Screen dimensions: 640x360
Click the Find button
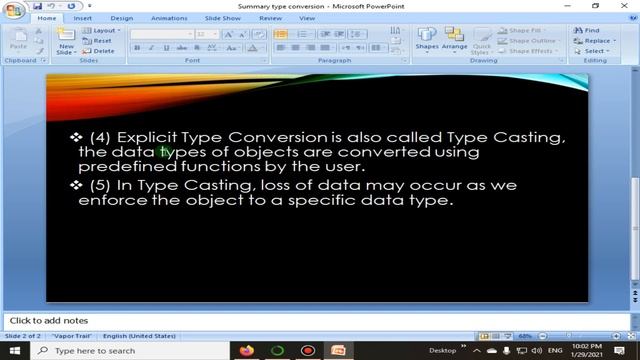pos(587,30)
